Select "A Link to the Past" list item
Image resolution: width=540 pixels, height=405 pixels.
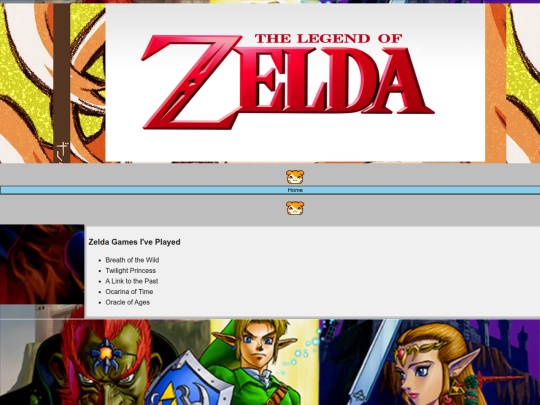click(x=132, y=281)
